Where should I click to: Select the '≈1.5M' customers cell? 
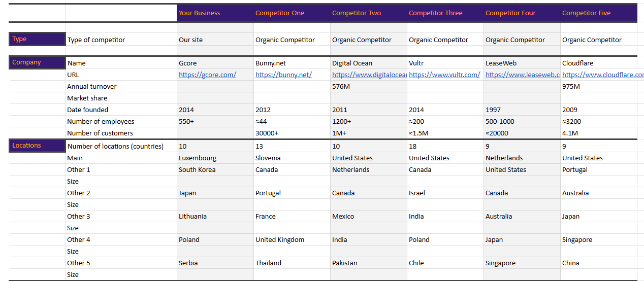(x=445, y=133)
